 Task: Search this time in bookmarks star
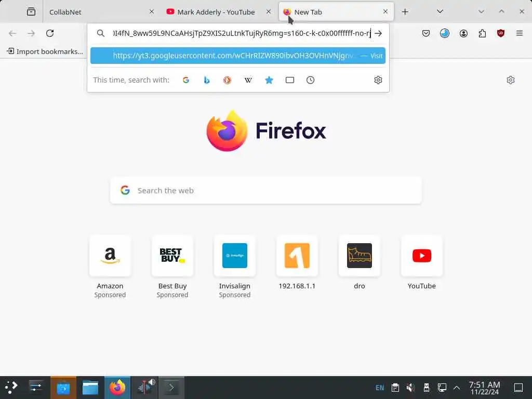pyautogui.click(x=269, y=80)
